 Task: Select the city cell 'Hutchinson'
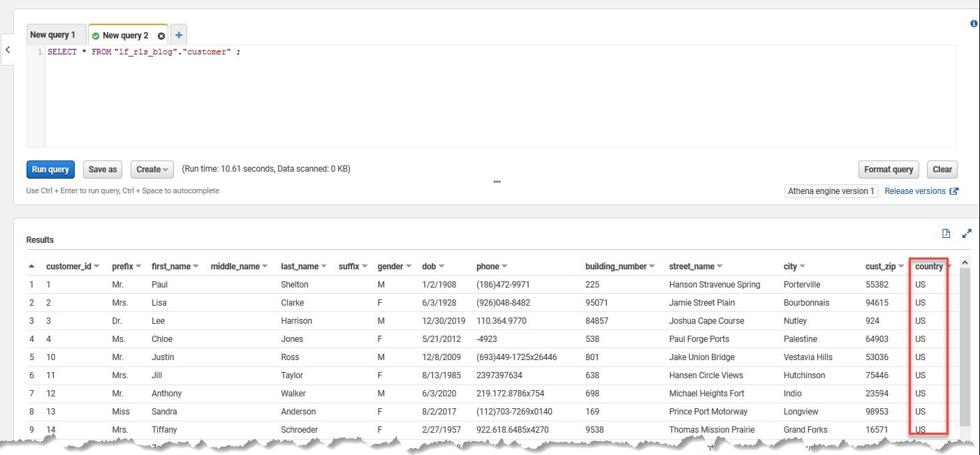[805, 375]
